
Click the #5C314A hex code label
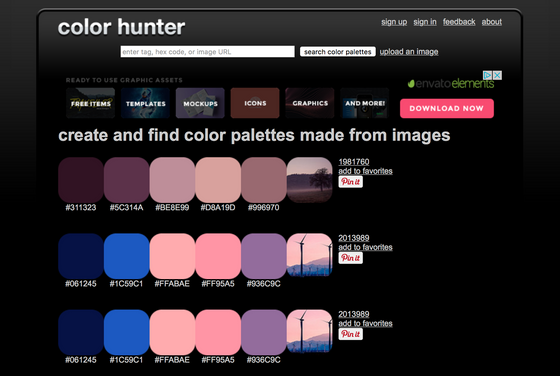[126, 207]
